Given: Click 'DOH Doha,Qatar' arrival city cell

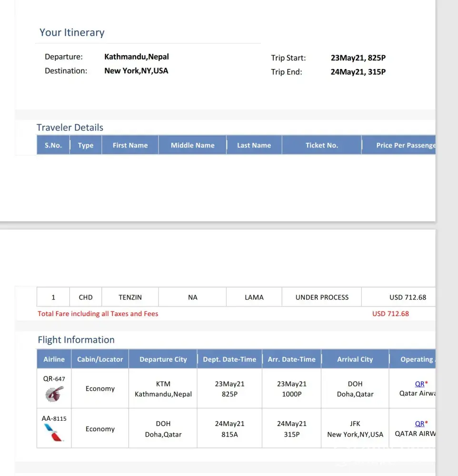Looking at the screenshot, I should (355, 388).
